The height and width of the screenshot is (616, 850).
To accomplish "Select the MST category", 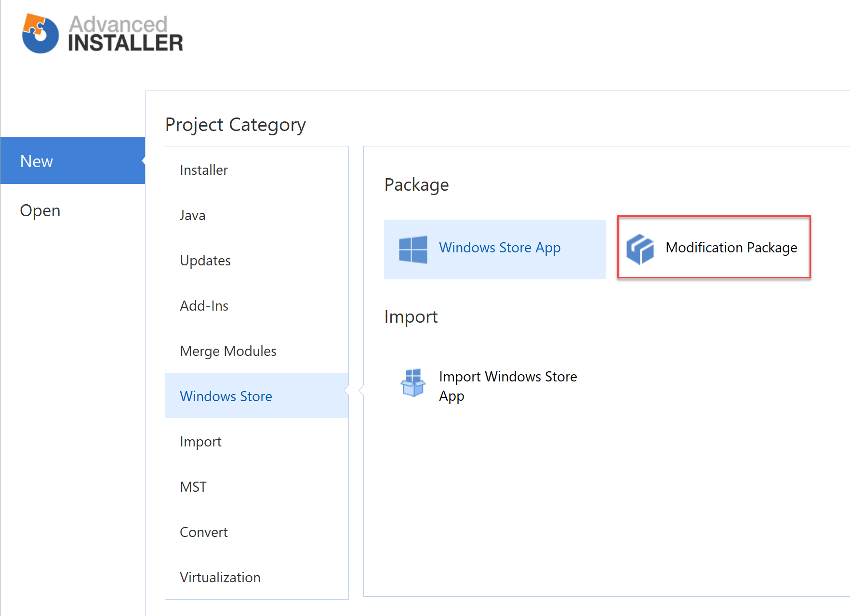I will tap(193, 486).
